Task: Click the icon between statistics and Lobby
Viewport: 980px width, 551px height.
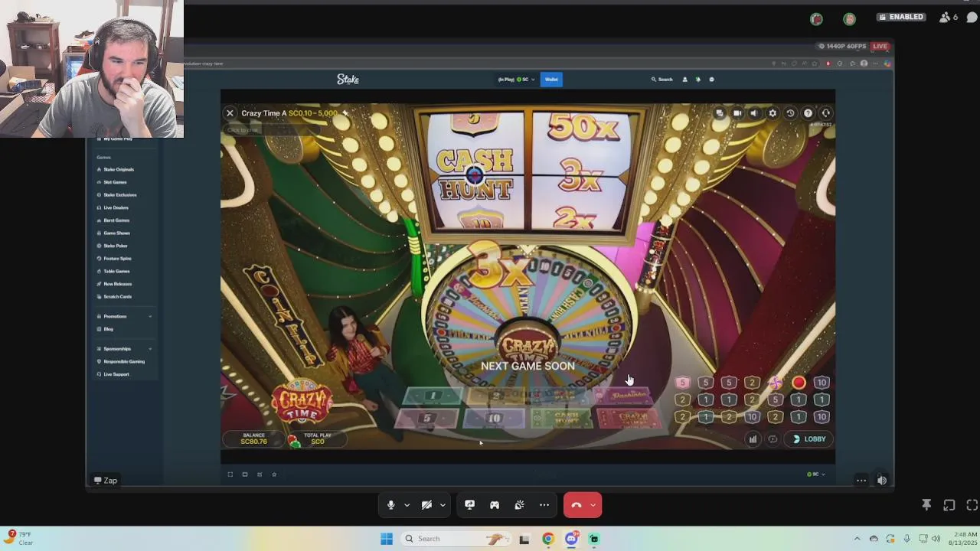Action: [x=773, y=439]
